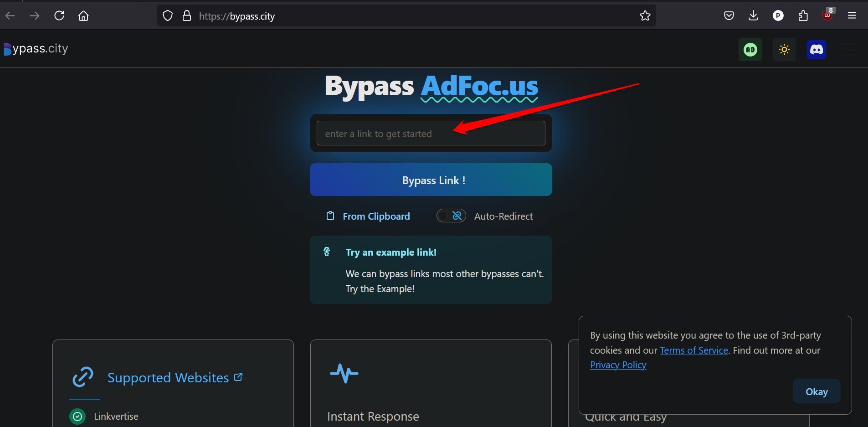Click the pulse icon above Instant Response
The height and width of the screenshot is (427, 868).
click(343, 373)
